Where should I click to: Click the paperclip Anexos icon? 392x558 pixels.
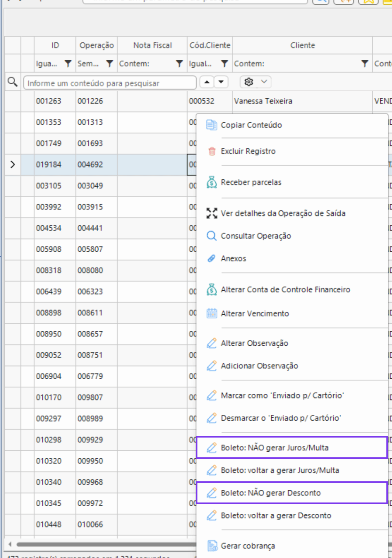click(212, 258)
